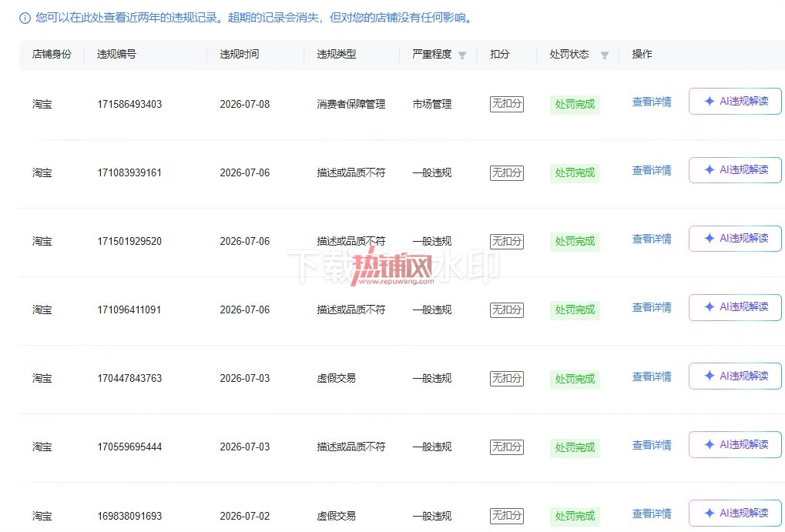Click AI违规解读 for violation 171096411091
This screenshot has height=532, width=785.
[735, 306]
